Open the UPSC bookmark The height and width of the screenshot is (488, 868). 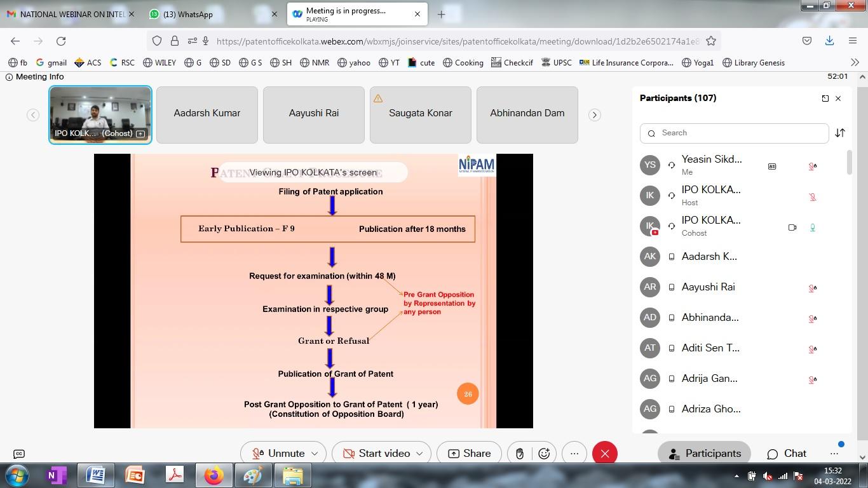pyautogui.click(x=557, y=62)
